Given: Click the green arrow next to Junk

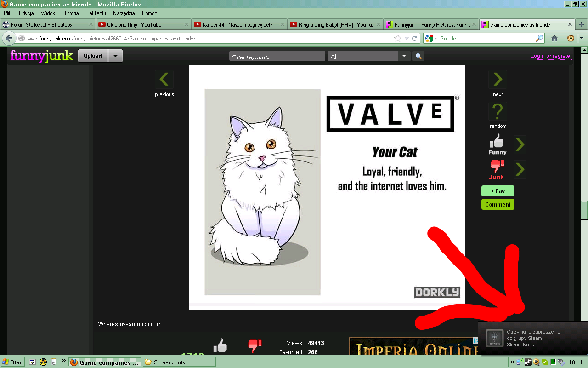Looking at the screenshot, I should pos(520,170).
